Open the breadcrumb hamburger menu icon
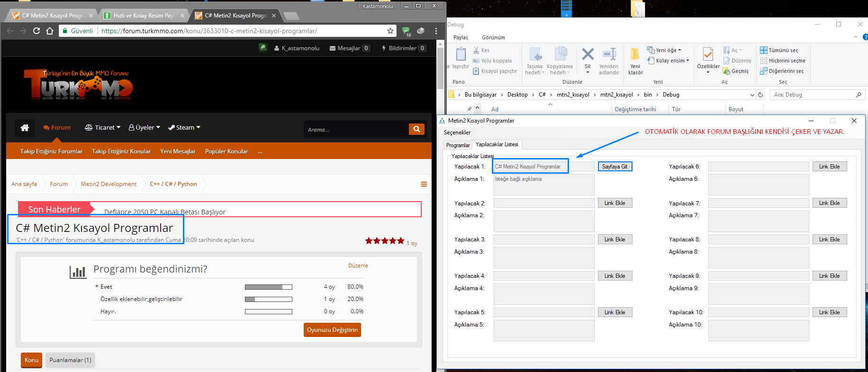Screen dimensions: 868x372 [x=424, y=184]
